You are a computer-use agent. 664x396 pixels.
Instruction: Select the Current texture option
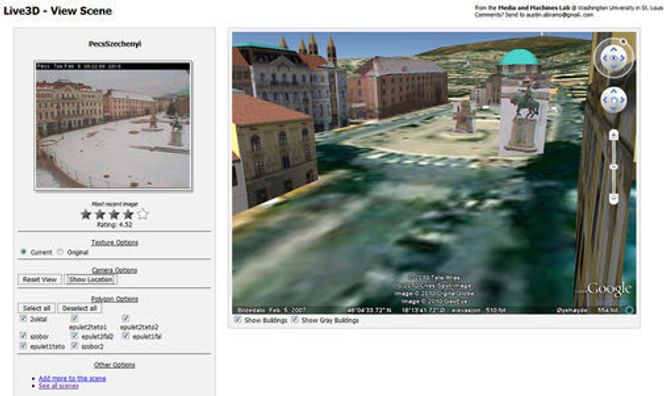click(23, 252)
